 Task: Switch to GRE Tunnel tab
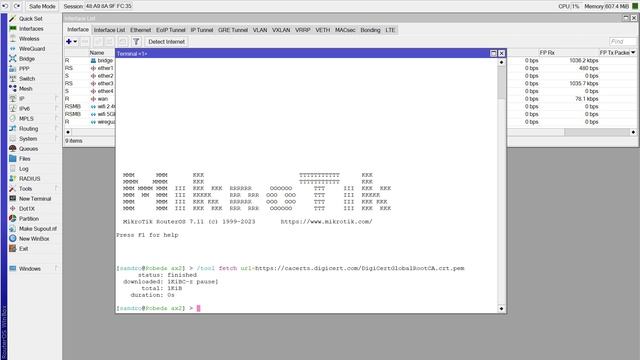click(233, 30)
